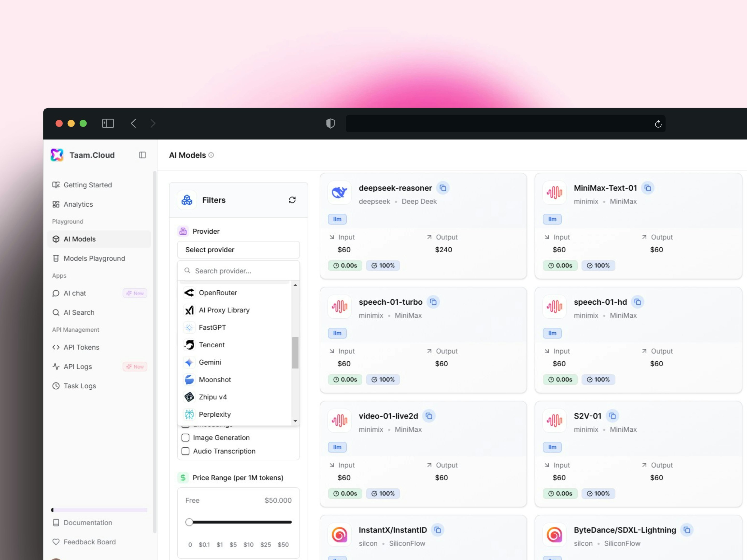Choose Gemini from provider list

coord(235,362)
